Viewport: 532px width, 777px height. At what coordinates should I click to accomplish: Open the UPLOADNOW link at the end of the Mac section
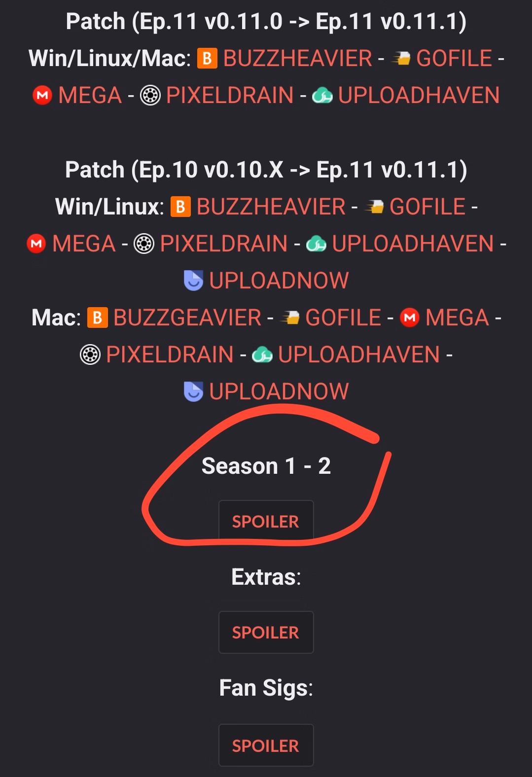(x=279, y=391)
